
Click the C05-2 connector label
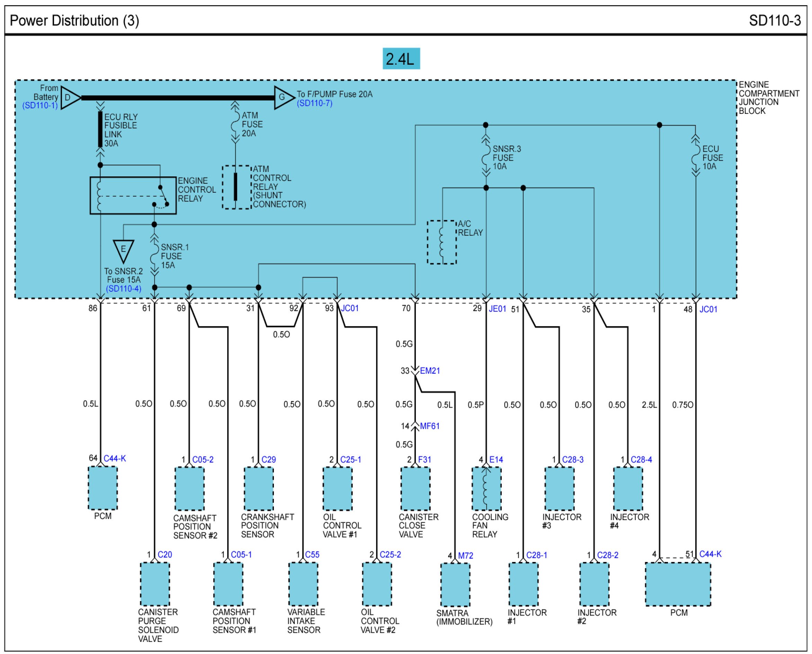[x=203, y=460]
